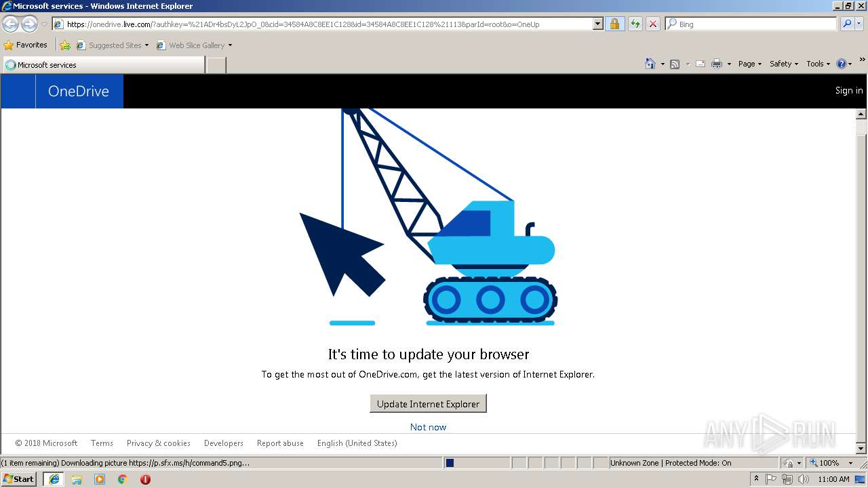The height and width of the screenshot is (488, 868).
Task: Show hidden system tray icons
Action: [x=756, y=479]
